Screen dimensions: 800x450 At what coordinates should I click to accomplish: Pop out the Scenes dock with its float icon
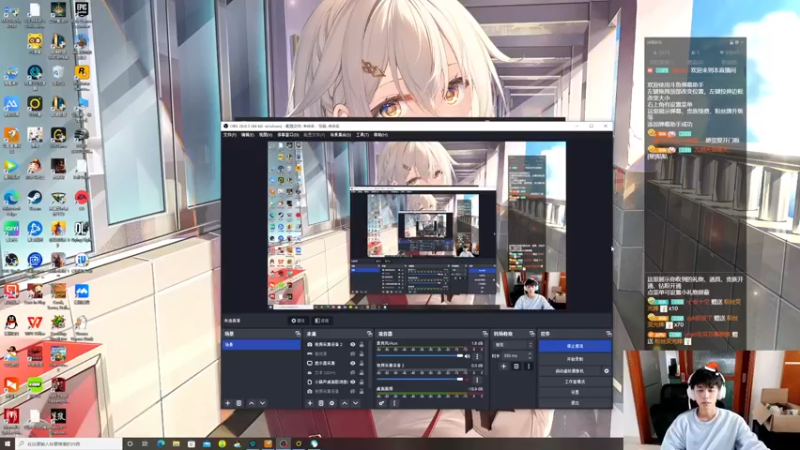pyautogui.click(x=297, y=334)
